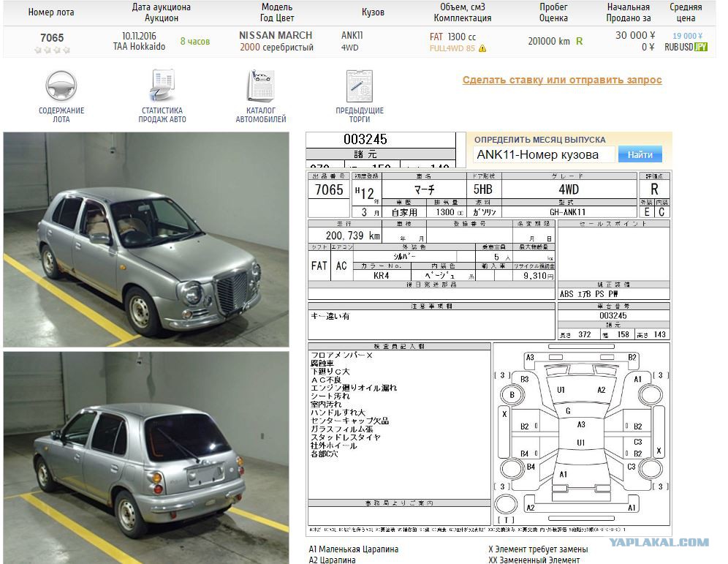Click the 30 000 ¥ starting price
The image size is (728, 564).
(635, 35)
